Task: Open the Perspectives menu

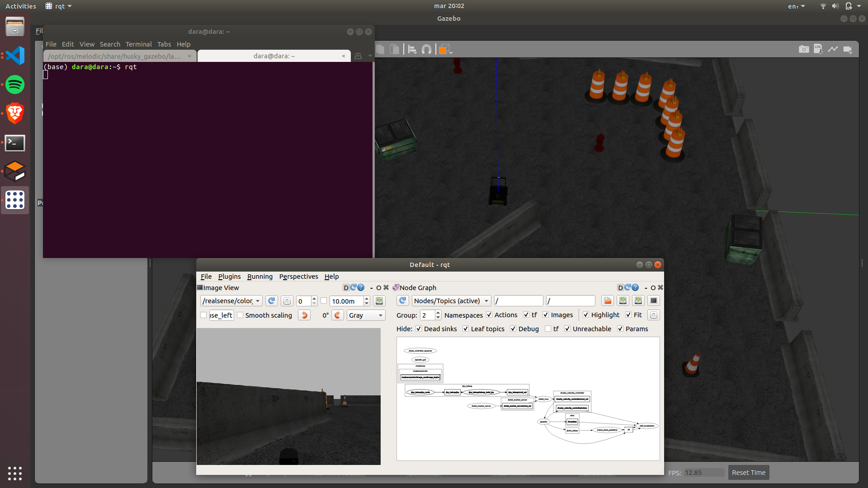Action: [298, 277]
